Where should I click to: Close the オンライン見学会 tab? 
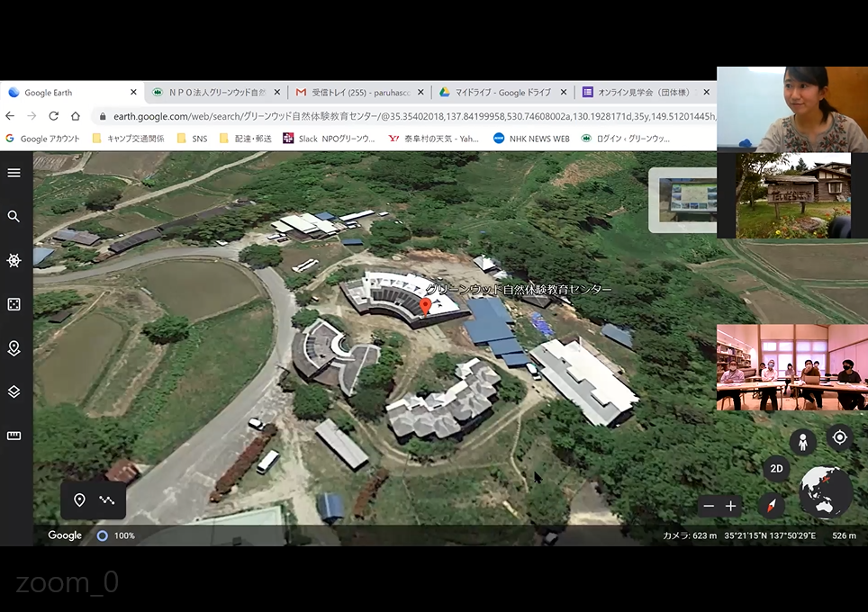[706, 93]
